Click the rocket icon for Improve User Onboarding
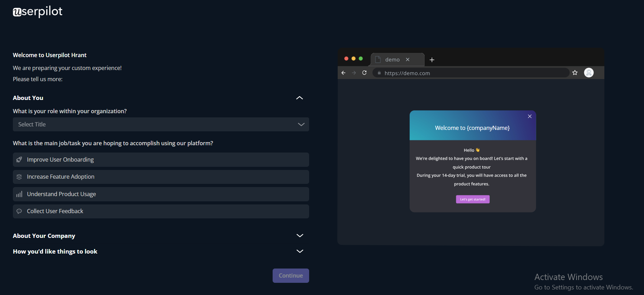Image resolution: width=644 pixels, height=295 pixels. pyautogui.click(x=19, y=160)
